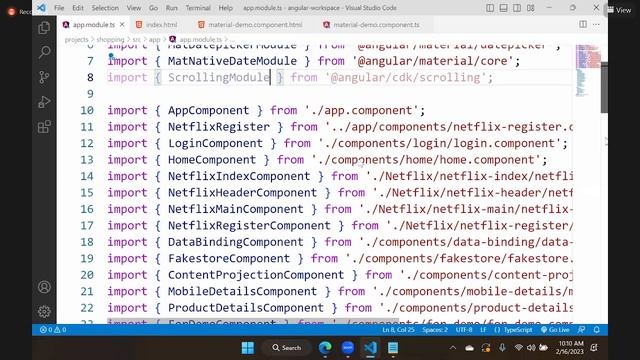Click 'ScrollingModule' on line 8
640x360 pixels.
[x=219, y=77]
